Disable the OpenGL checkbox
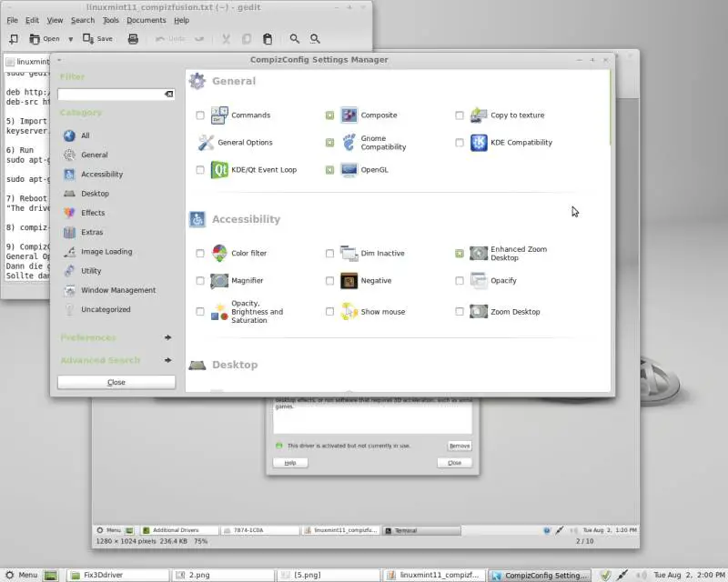Viewport: 728px width, 582px height. [x=329, y=170]
